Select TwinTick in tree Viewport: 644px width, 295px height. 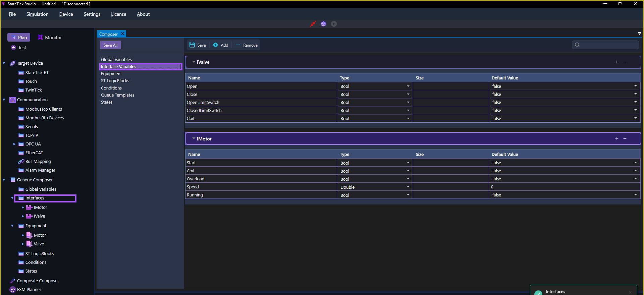[34, 90]
